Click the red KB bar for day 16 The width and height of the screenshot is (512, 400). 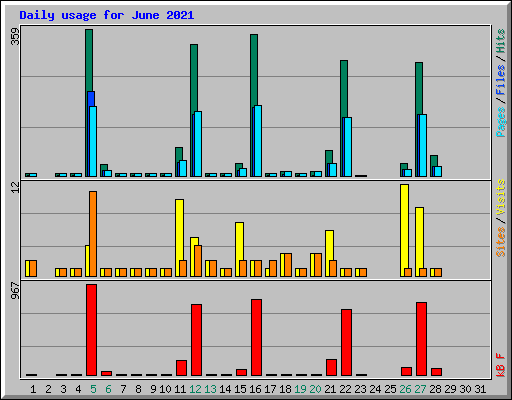point(256,337)
